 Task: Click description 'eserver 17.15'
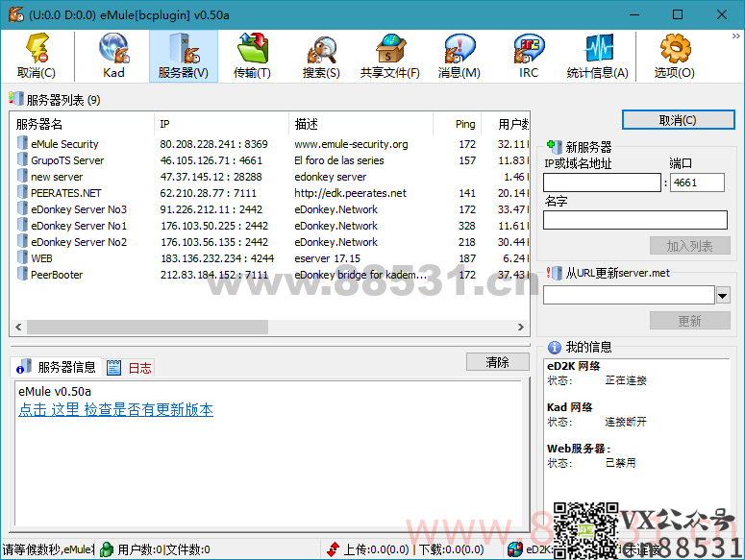click(x=328, y=258)
